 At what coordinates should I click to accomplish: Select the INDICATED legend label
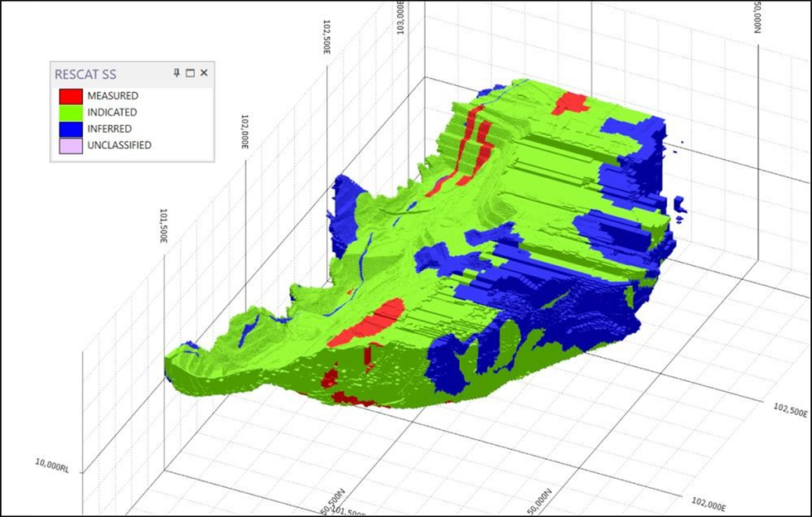tap(112, 113)
